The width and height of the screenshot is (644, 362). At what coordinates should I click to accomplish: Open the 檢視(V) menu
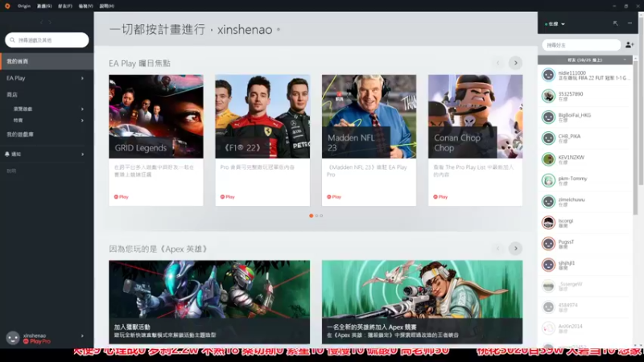86,6
